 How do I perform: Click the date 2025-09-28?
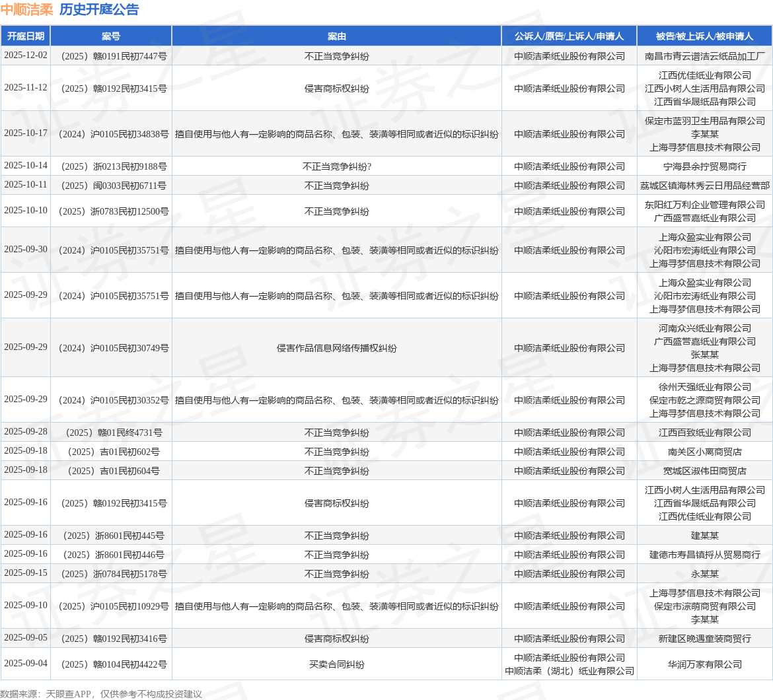pyautogui.click(x=26, y=432)
